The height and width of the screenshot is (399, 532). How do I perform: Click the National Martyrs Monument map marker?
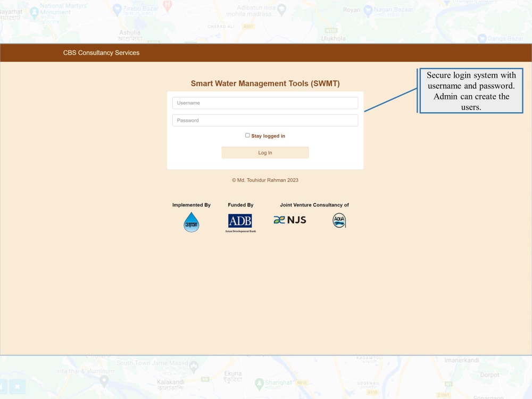coord(34,12)
